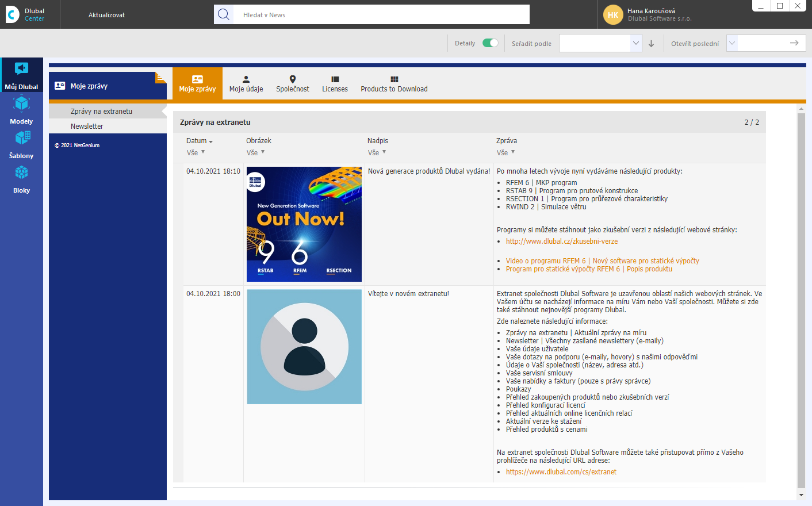Image resolution: width=812 pixels, height=506 pixels.
Task: Open the Datum filter Vše dropdown
Action: [x=196, y=152]
